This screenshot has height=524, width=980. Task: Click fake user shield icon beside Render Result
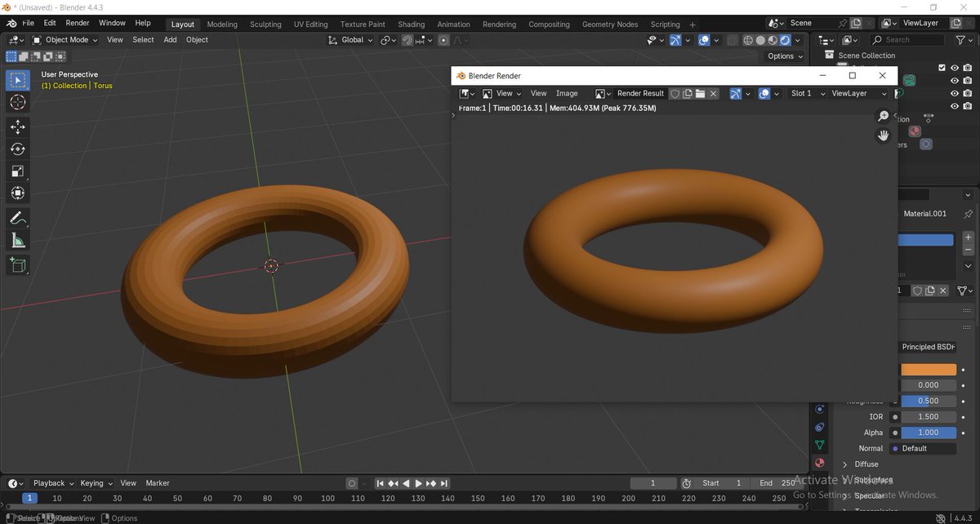[x=675, y=94]
